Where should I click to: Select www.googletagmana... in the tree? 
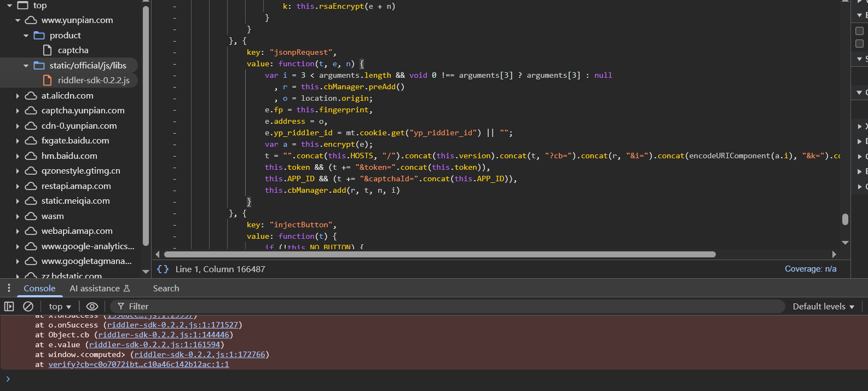(86, 261)
